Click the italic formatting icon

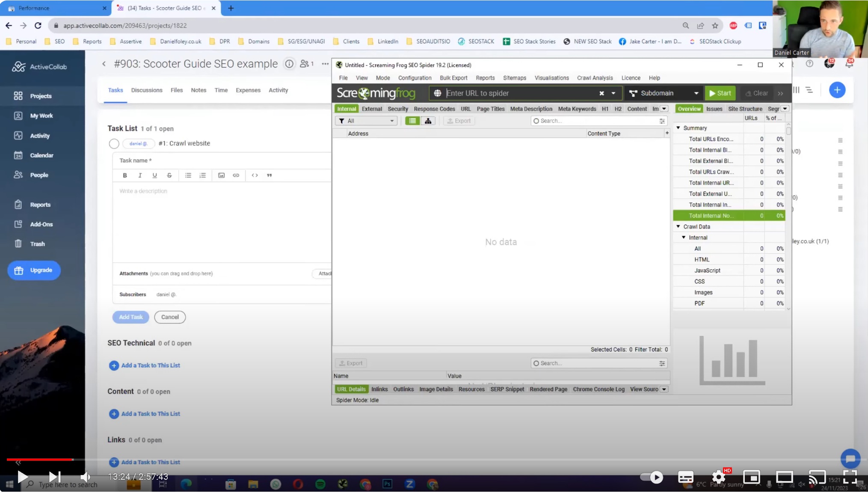140,175
